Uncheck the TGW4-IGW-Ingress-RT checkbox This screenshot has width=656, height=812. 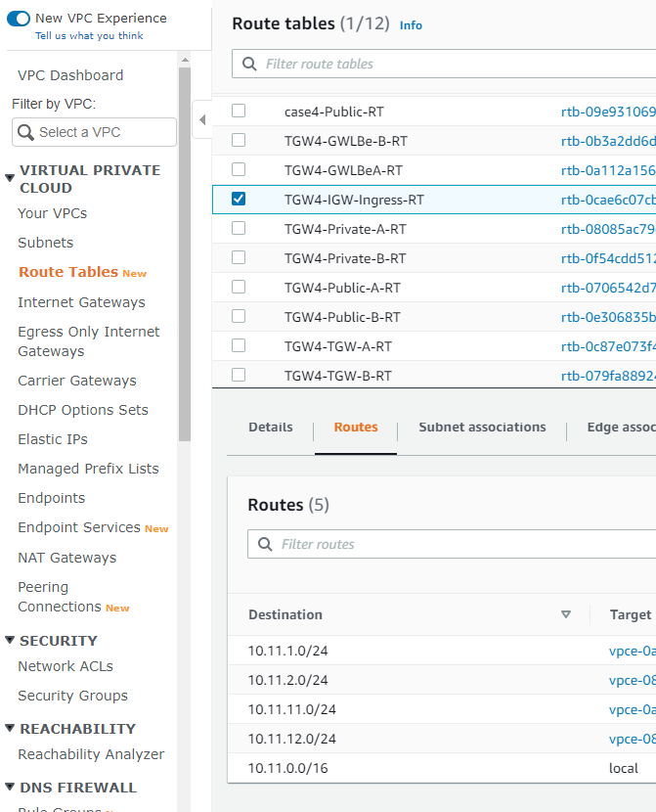pyautogui.click(x=239, y=199)
